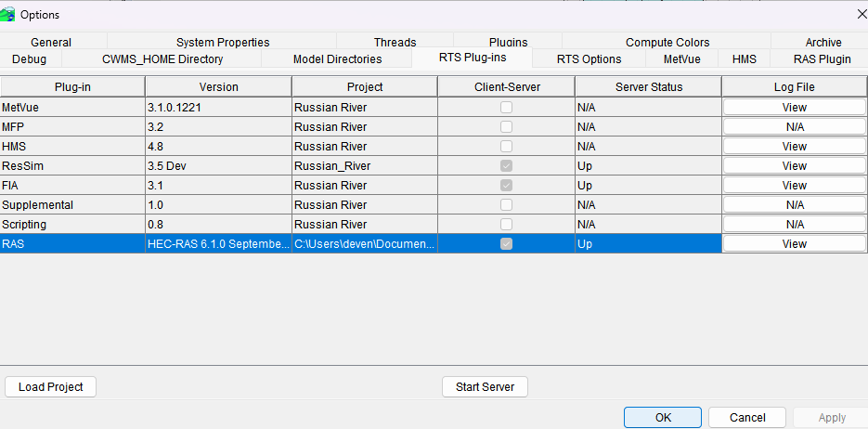Click HMS version 4.8 cell
868x429 pixels.
pos(219,146)
